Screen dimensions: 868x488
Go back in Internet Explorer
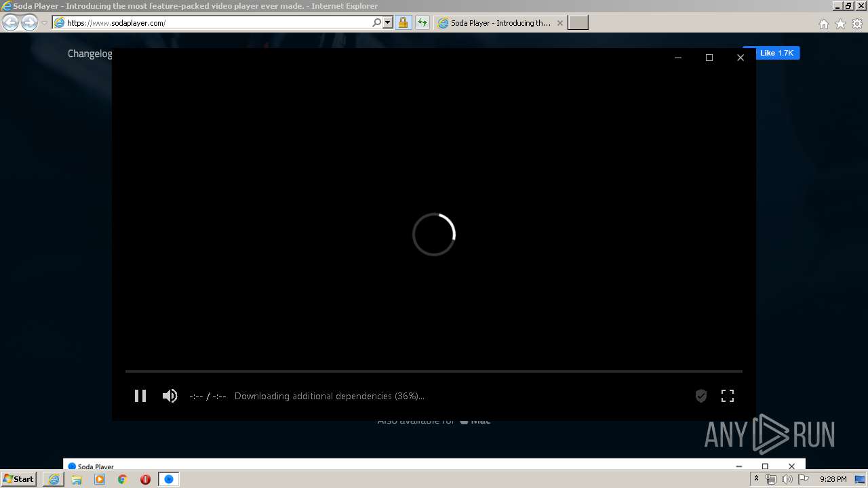pos(11,23)
